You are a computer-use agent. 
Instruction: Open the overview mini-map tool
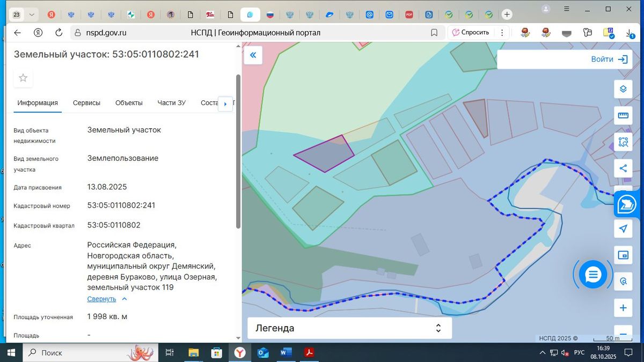click(623, 255)
